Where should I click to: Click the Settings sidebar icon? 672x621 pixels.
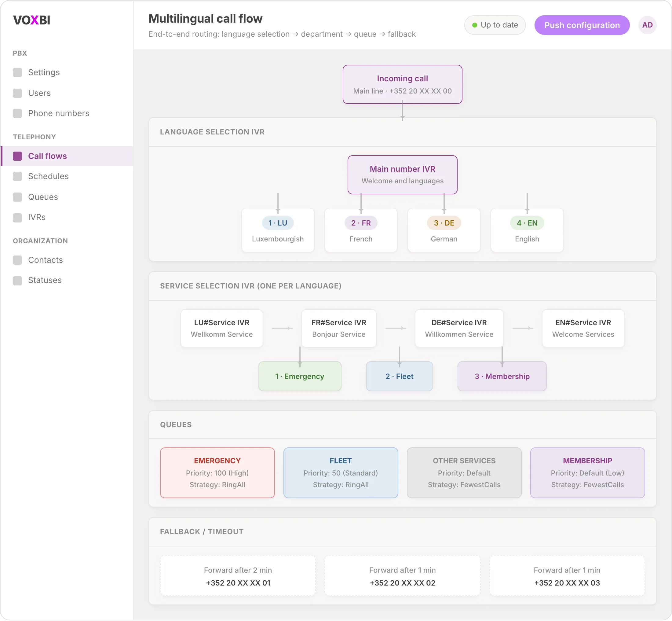coord(17,73)
